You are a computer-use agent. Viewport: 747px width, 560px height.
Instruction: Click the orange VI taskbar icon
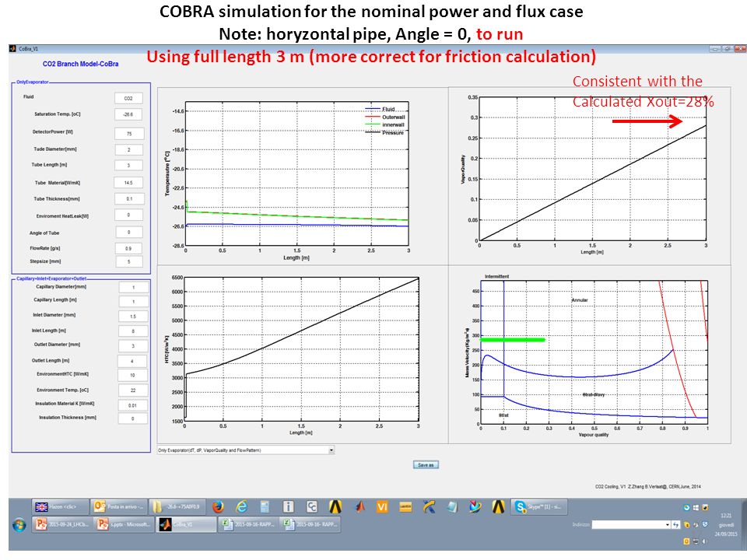pos(382,507)
